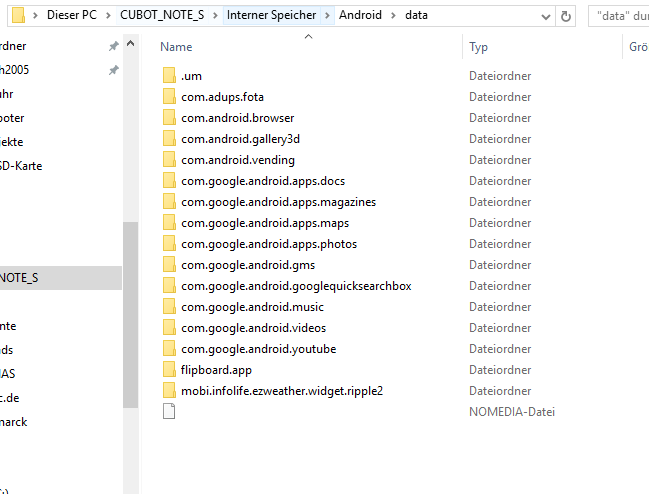Select the com.google.android.youtube folder icon

pyautogui.click(x=169, y=349)
